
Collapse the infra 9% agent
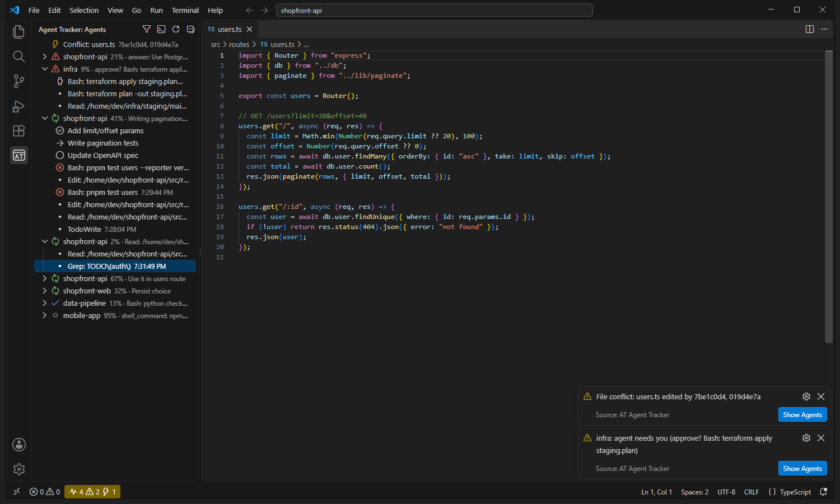click(x=45, y=69)
